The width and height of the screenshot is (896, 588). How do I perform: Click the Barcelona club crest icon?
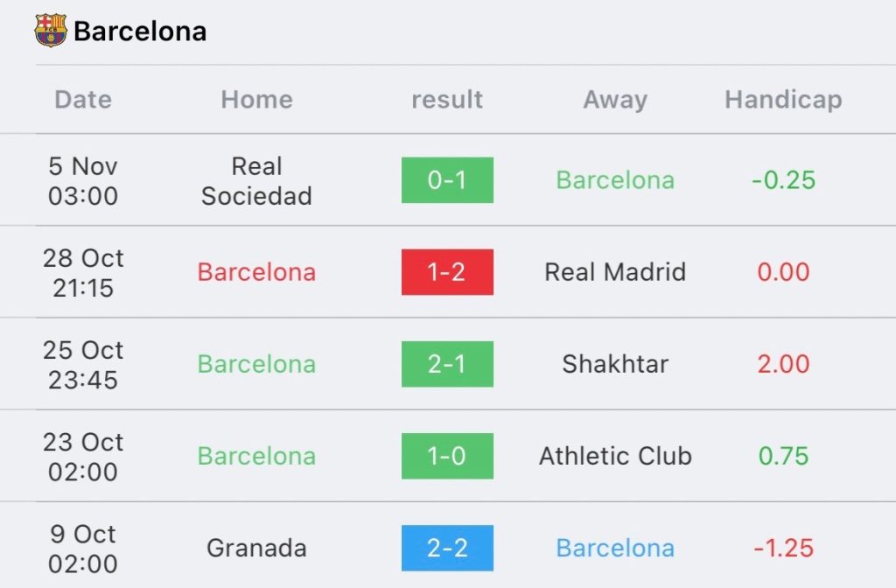50,31
